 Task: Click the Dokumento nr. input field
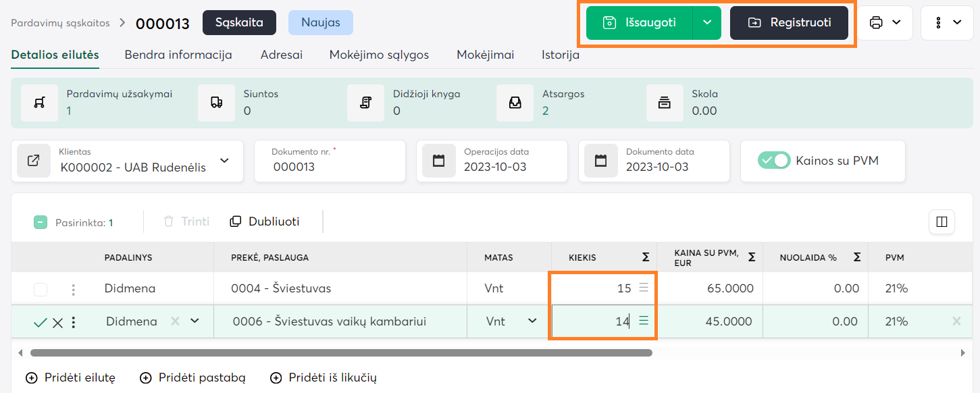pos(329,167)
